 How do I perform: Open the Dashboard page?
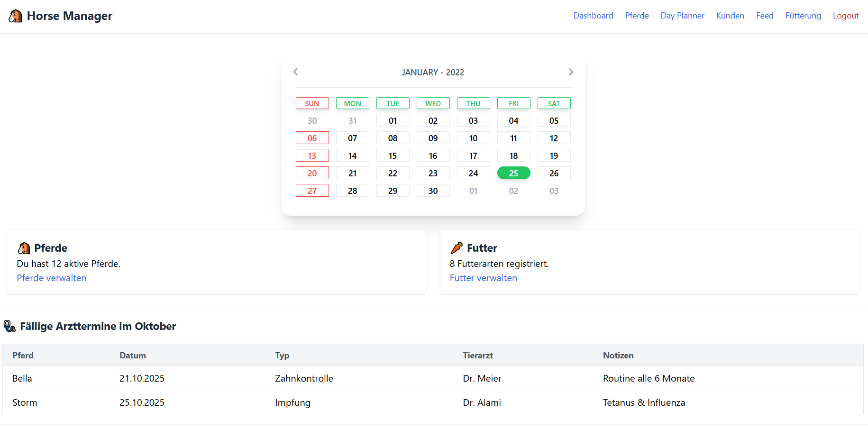tap(593, 15)
